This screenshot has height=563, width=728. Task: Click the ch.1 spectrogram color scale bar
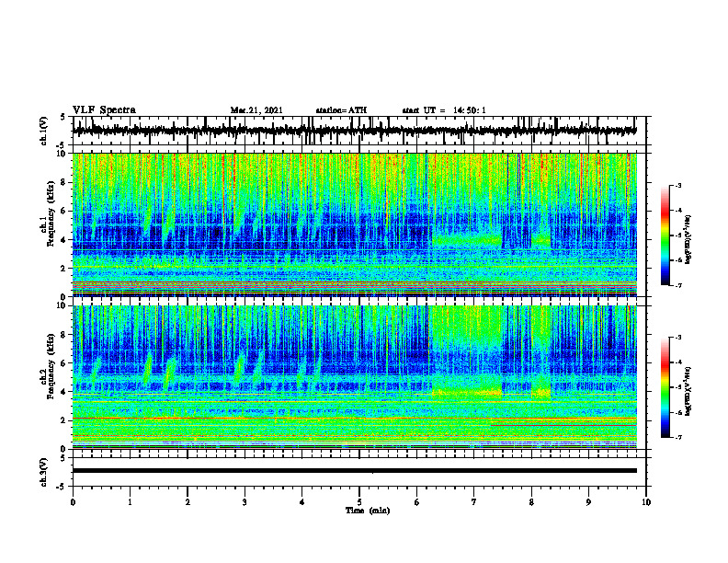tap(665, 236)
